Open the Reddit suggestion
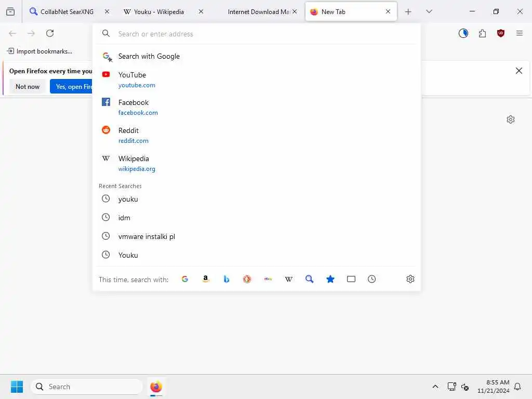532x399 pixels. click(x=257, y=136)
